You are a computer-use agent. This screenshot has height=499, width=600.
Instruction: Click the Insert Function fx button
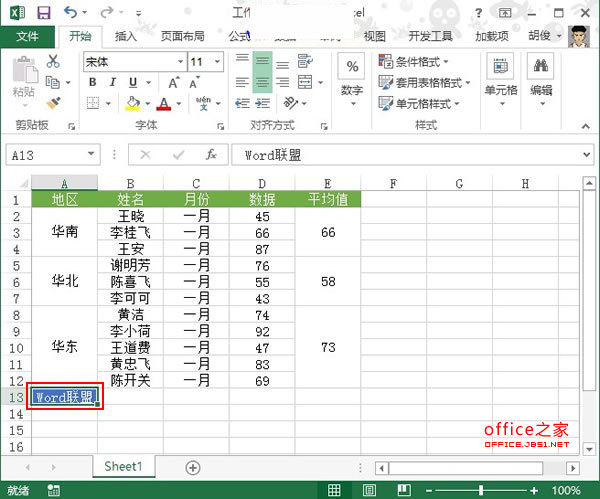pos(211,155)
